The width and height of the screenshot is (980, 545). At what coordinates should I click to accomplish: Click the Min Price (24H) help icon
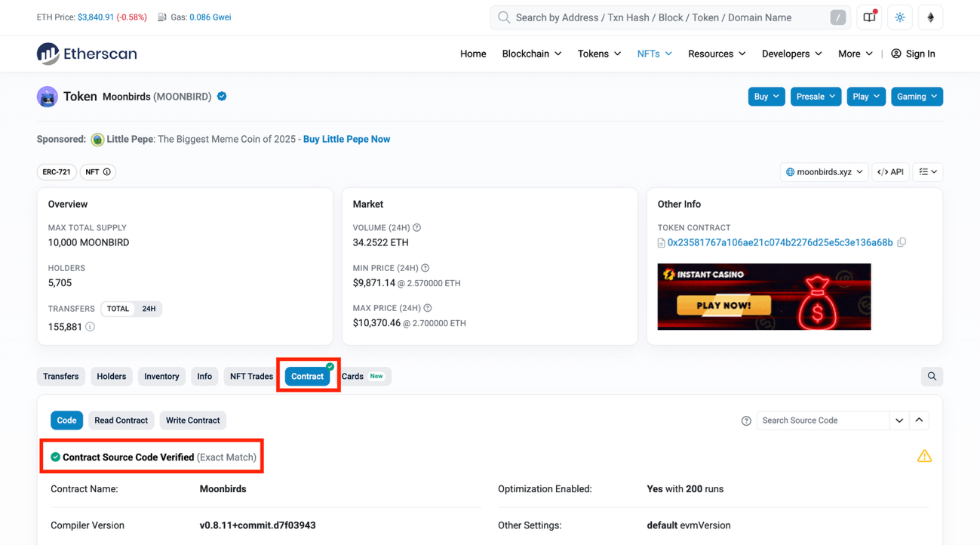(x=425, y=268)
